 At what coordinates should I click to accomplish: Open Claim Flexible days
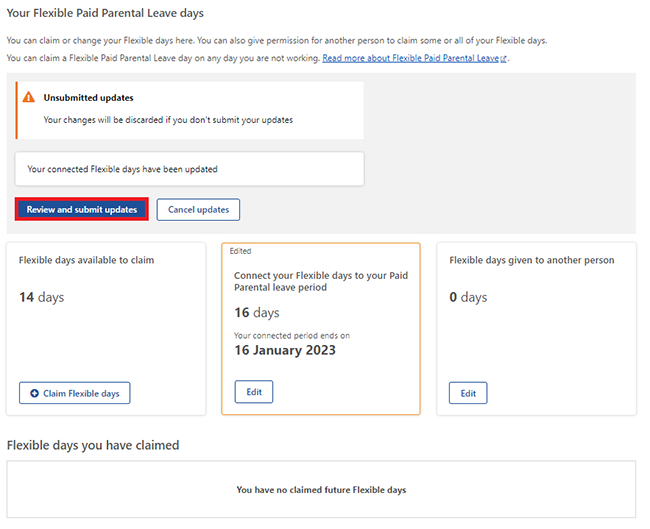pos(74,393)
